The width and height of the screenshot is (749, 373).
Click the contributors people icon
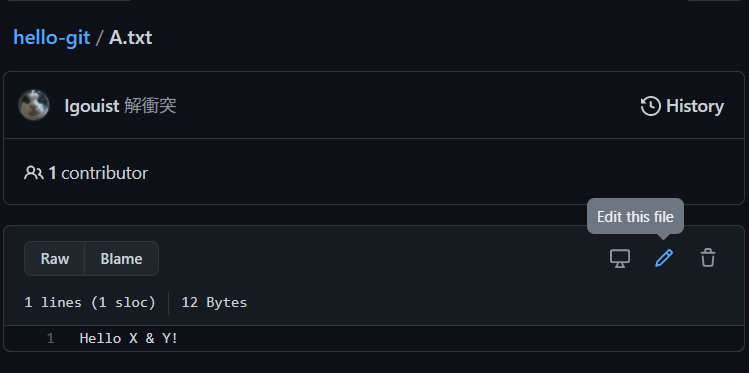[33, 173]
